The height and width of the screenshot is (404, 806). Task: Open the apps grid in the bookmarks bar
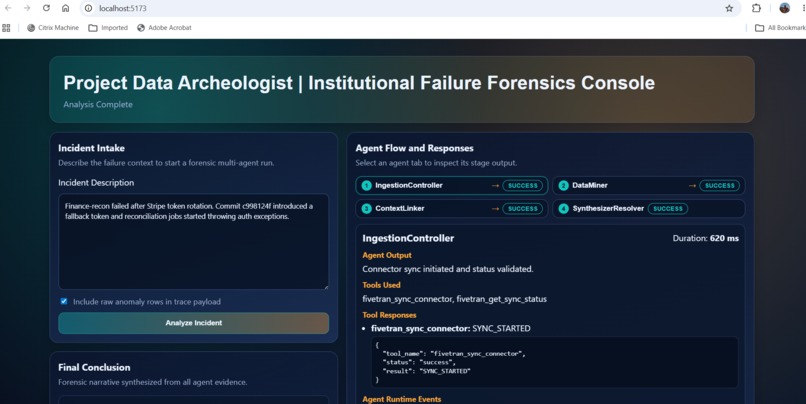coord(6,28)
